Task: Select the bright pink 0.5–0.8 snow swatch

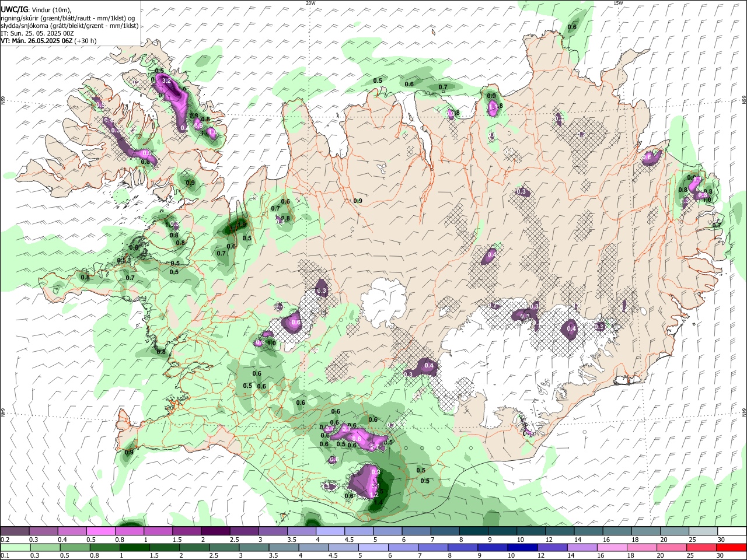Action: (x=101, y=531)
